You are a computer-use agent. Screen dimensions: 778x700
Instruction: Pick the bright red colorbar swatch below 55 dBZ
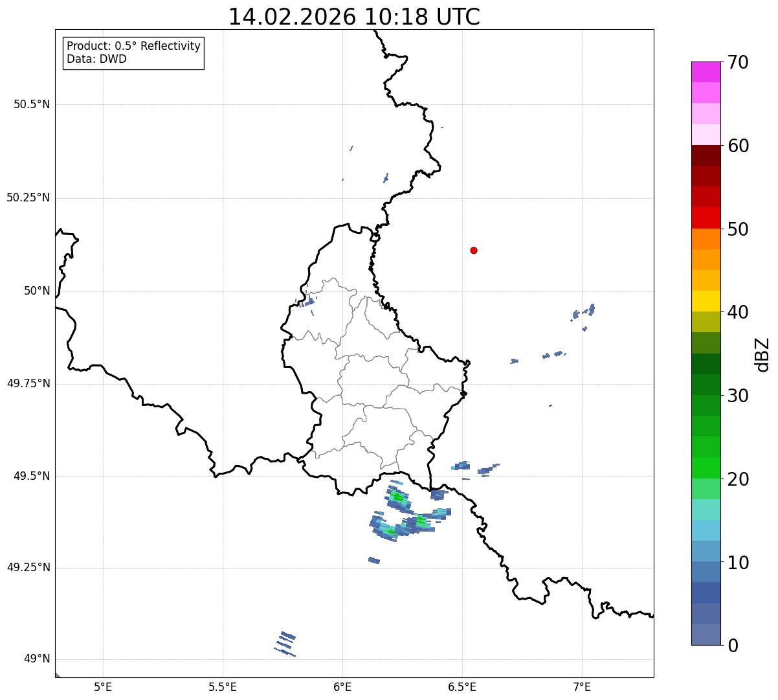click(706, 218)
